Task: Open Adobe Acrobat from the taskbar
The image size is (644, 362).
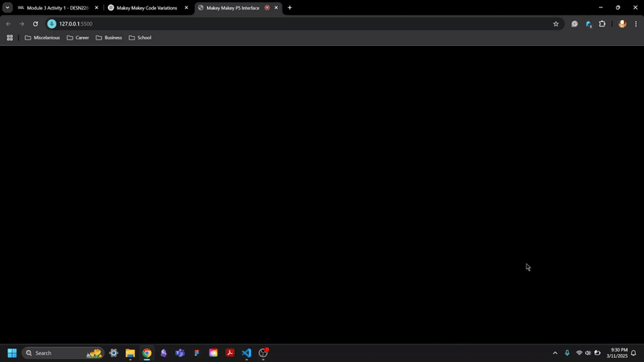Action: click(230, 353)
